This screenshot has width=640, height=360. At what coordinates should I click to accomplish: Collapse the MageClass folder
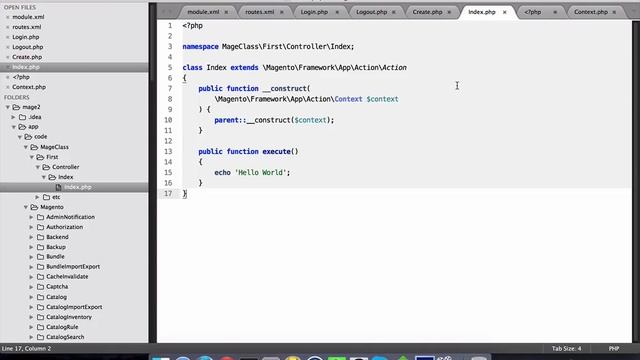click(x=26, y=147)
